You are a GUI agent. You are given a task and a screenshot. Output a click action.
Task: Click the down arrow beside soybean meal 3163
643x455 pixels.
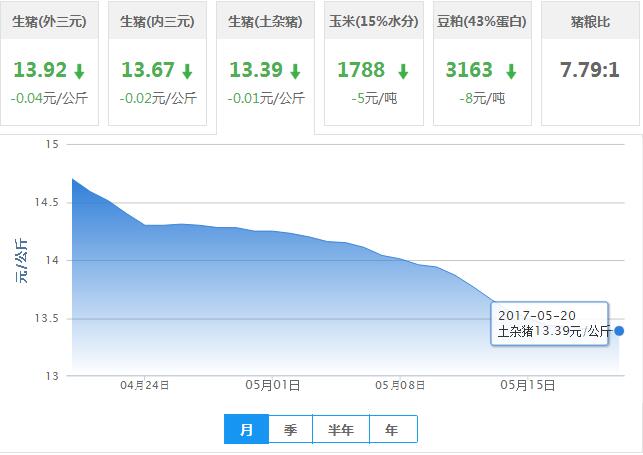pyautogui.click(x=511, y=72)
